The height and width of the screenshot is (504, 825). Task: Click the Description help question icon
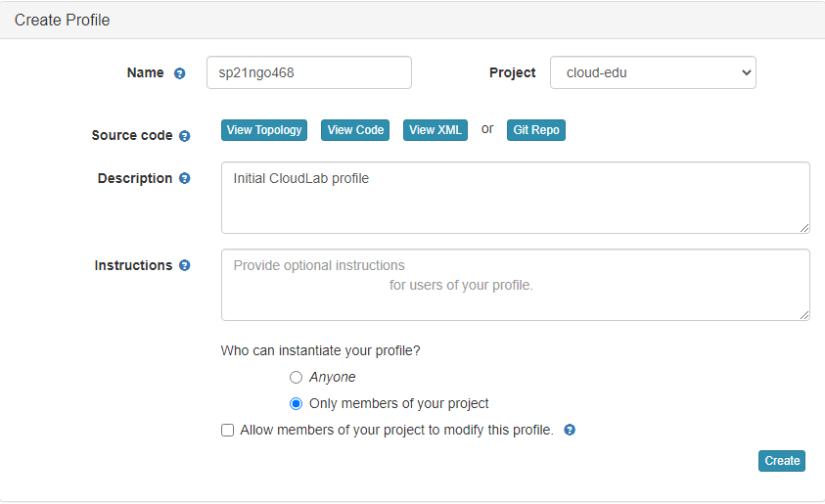[x=185, y=179]
